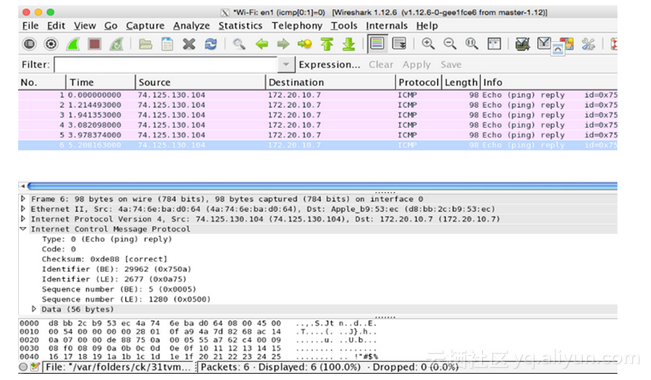Open the Telephony menu
This screenshot has height=380, width=651.
[x=297, y=26]
